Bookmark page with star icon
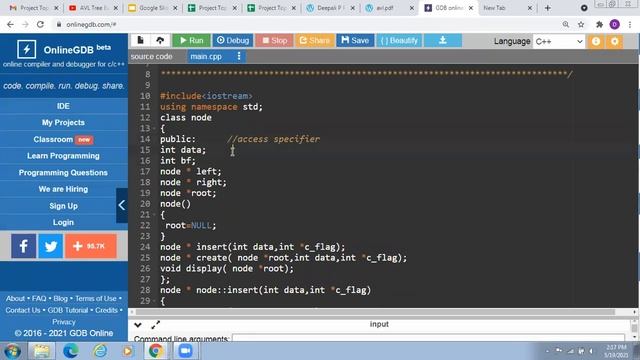 pos(581,24)
